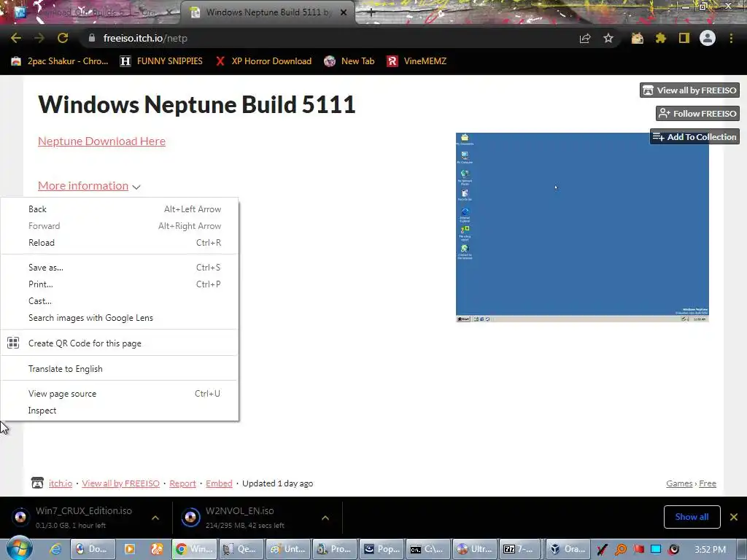Screen dimensions: 747x560
Task: Open the FUNNY SNIPPIES bookmark
Action: click(x=161, y=61)
